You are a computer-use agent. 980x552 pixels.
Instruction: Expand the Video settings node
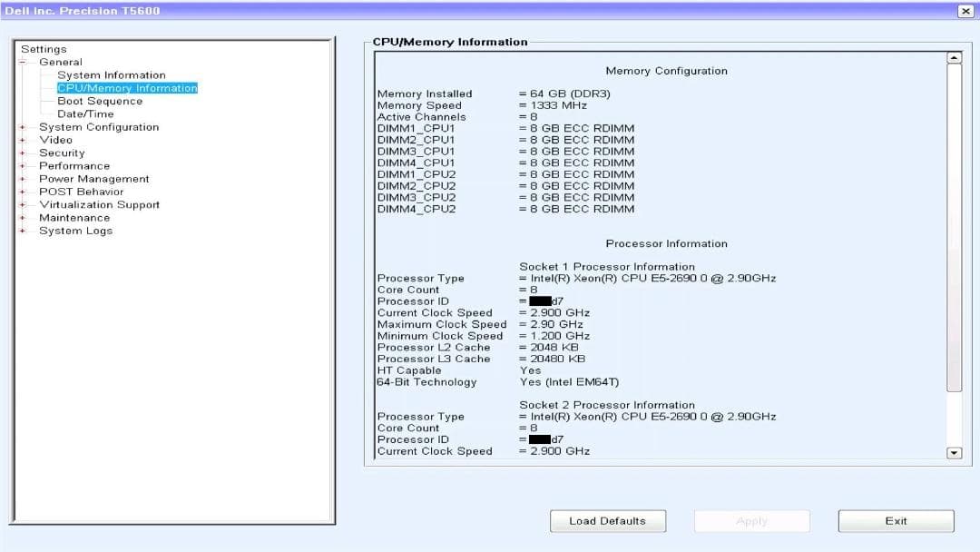click(23, 140)
